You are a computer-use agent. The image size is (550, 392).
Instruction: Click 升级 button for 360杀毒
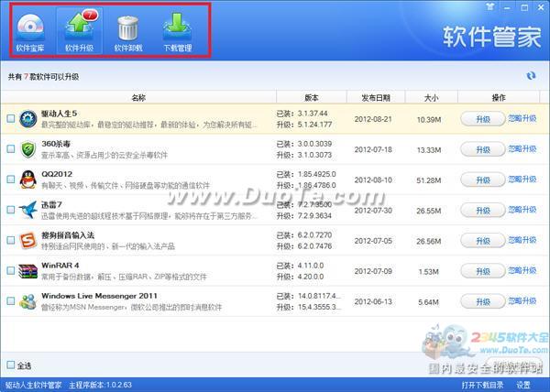483,149
